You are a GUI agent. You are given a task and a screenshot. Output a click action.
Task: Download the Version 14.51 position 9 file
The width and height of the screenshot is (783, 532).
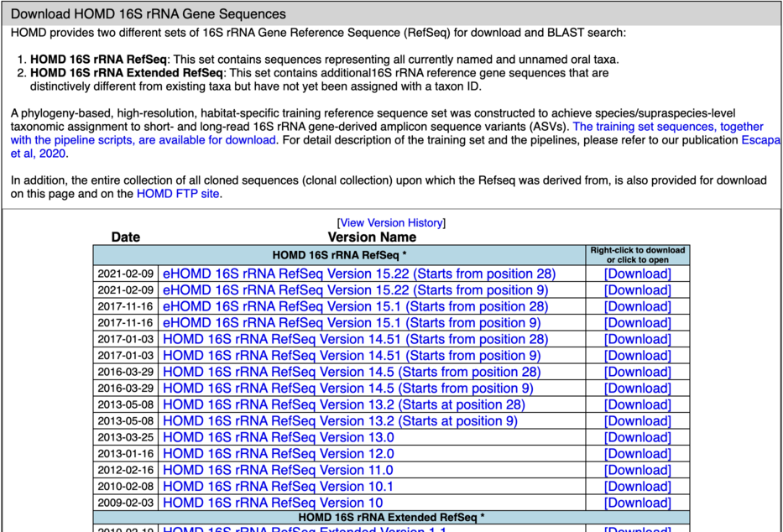pyautogui.click(x=637, y=356)
